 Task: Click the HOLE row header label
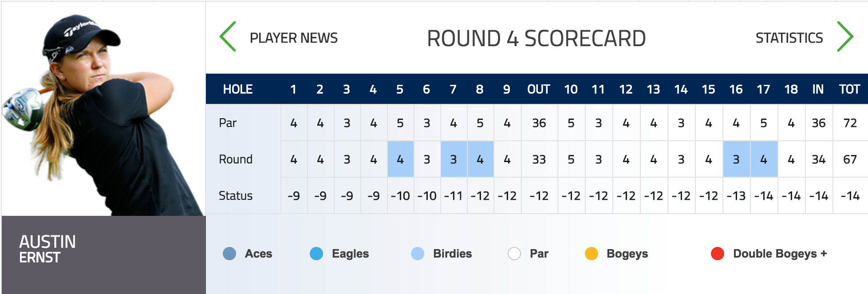[x=238, y=89]
